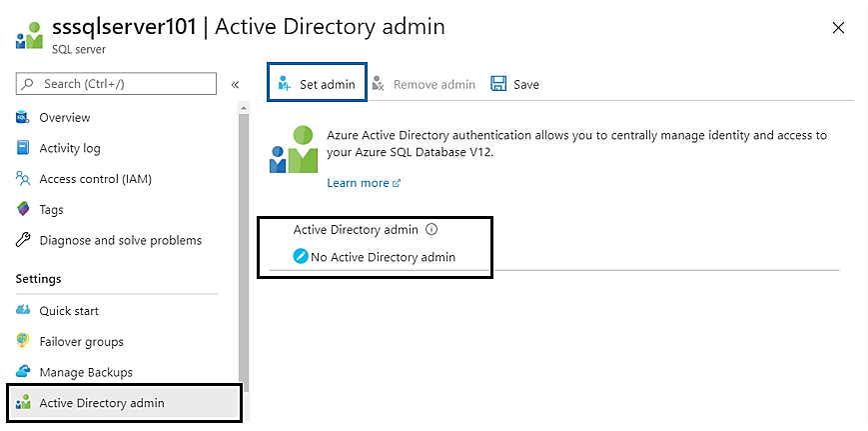Open the Overview menu item
The height and width of the screenshot is (431, 868).
pyautogui.click(x=65, y=118)
